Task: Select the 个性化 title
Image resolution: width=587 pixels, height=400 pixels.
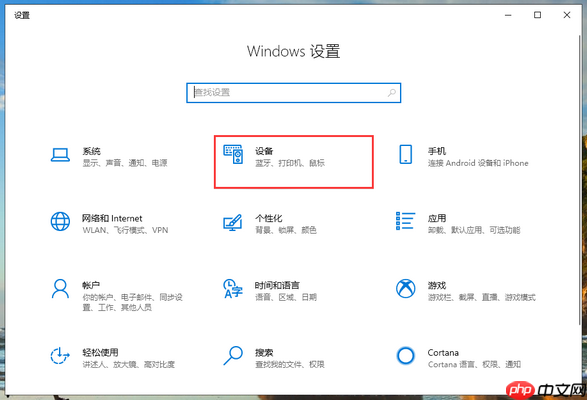Action: coord(268,218)
